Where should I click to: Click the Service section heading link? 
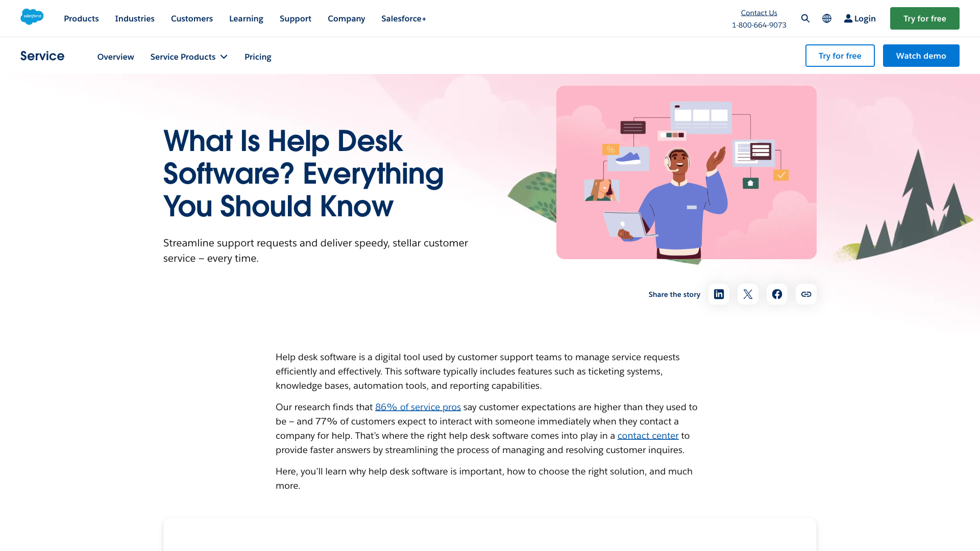pos(42,56)
